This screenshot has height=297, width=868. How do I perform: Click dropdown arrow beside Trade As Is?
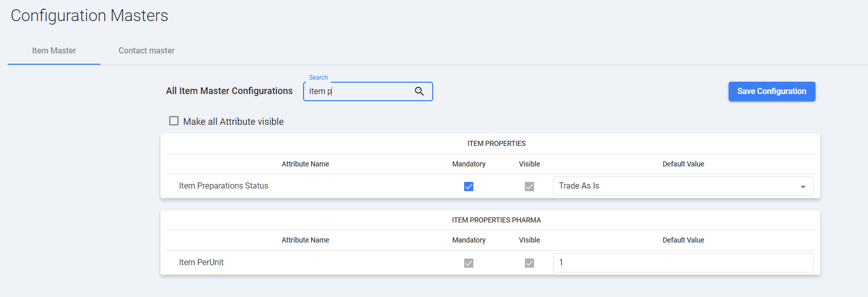(803, 187)
